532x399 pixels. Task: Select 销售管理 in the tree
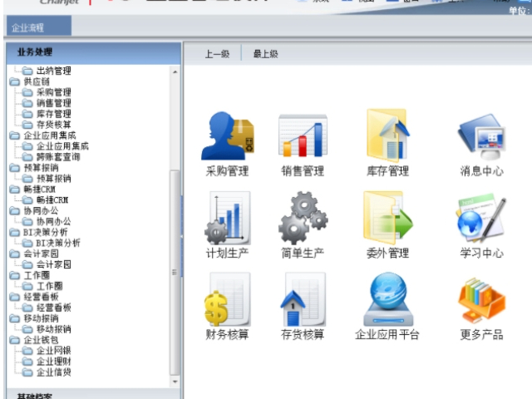53,103
